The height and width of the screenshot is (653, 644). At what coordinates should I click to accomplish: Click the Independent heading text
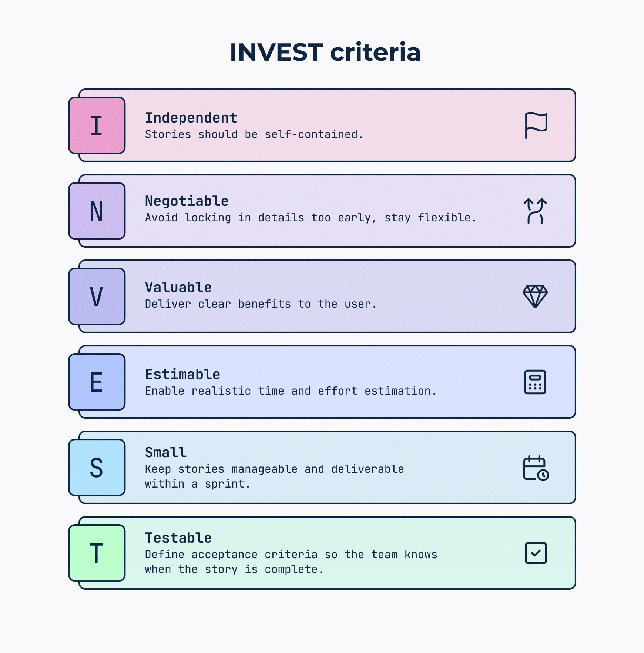tap(191, 118)
